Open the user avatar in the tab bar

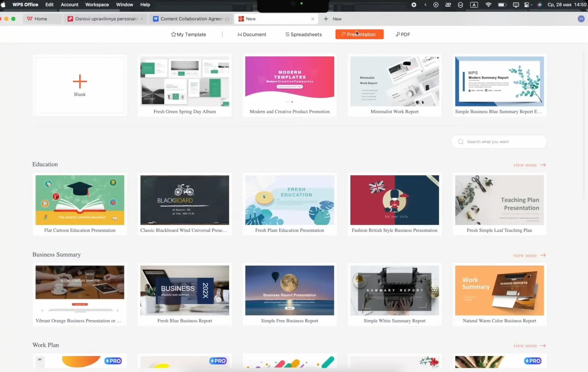pos(581,19)
